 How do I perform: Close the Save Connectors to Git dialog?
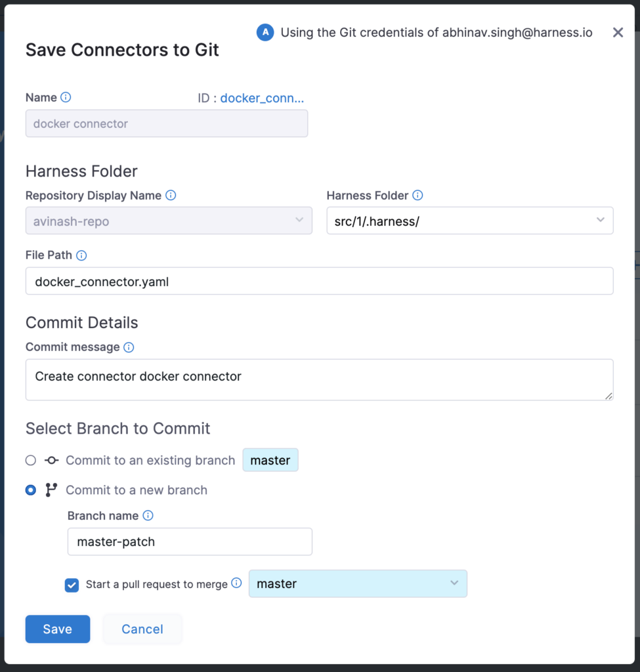(618, 33)
